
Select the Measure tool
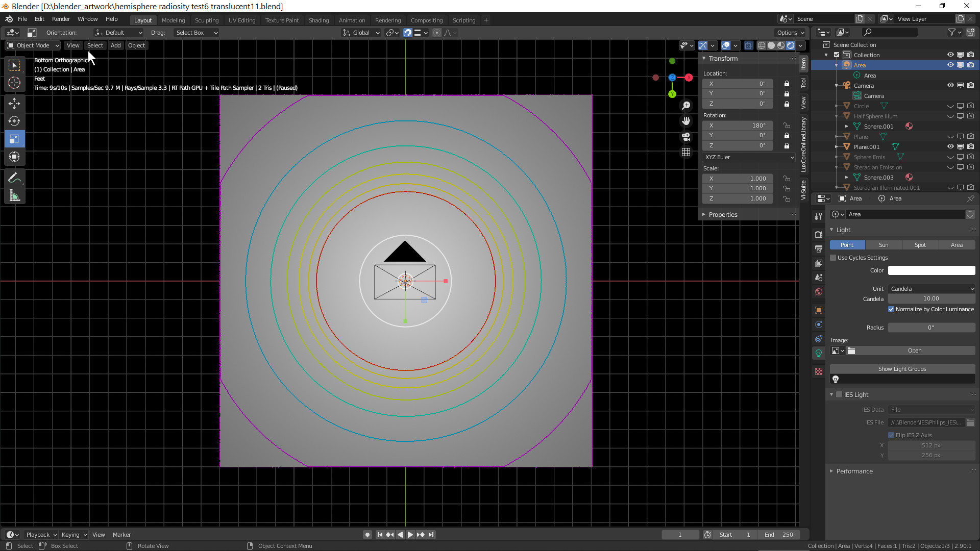click(14, 196)
